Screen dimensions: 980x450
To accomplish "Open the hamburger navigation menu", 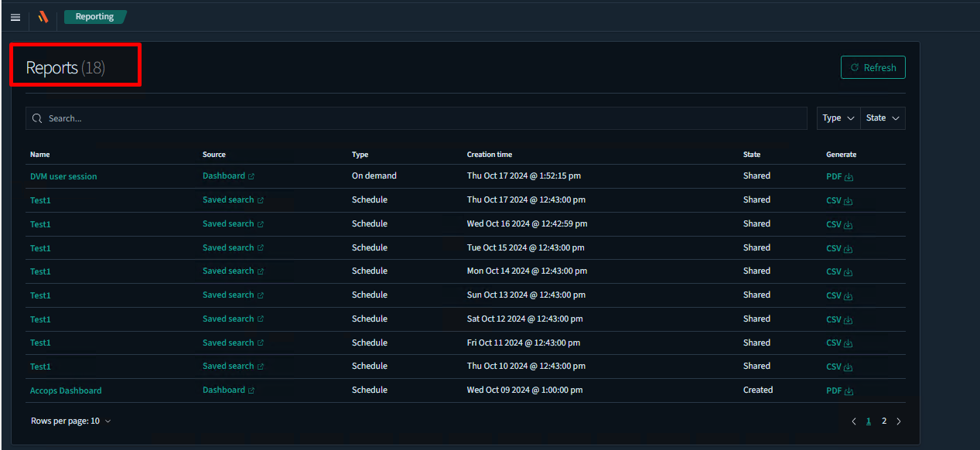I will (x=15, y=17).
